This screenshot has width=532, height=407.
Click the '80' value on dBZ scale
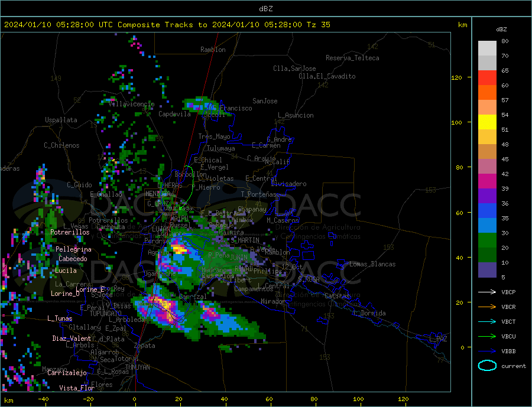click(505, 41)
